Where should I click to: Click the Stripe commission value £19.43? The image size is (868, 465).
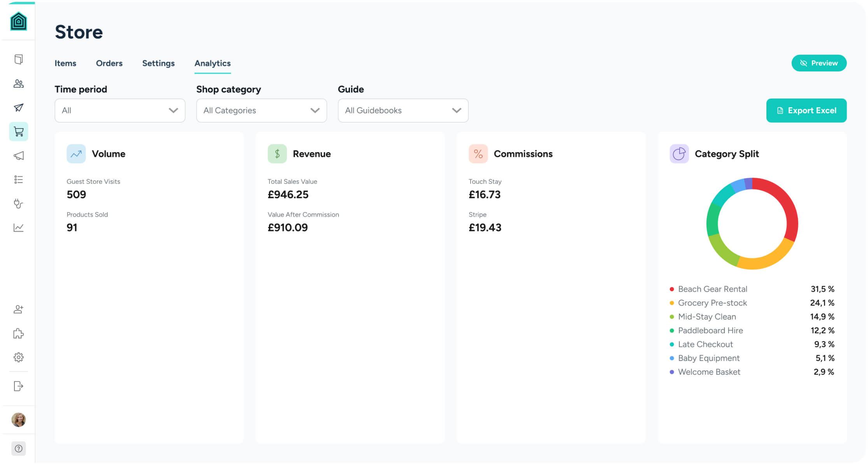(485, 227)
